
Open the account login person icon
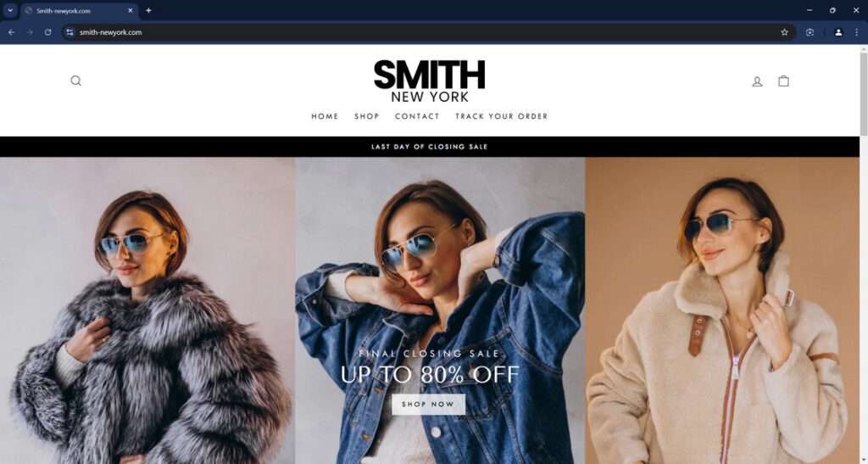[x=757, y=81]
